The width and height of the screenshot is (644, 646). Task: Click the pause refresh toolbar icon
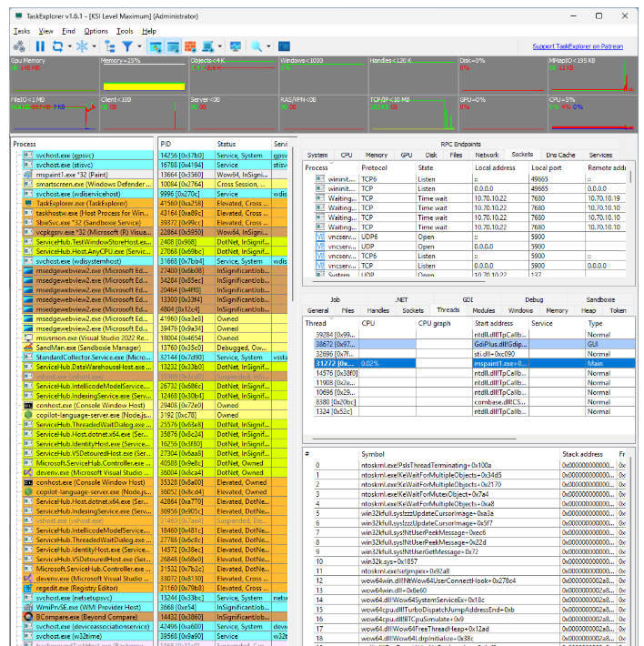coord(40,46)
